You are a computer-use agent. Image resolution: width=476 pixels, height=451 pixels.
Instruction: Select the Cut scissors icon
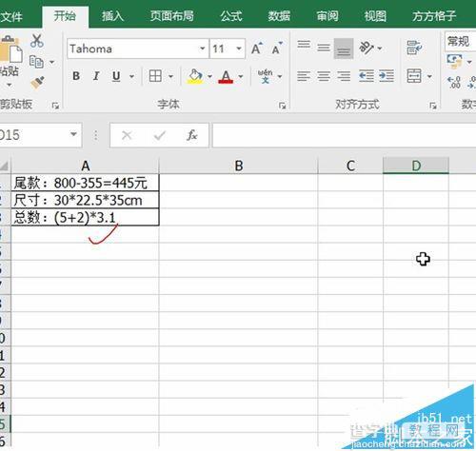coord(37,41)
